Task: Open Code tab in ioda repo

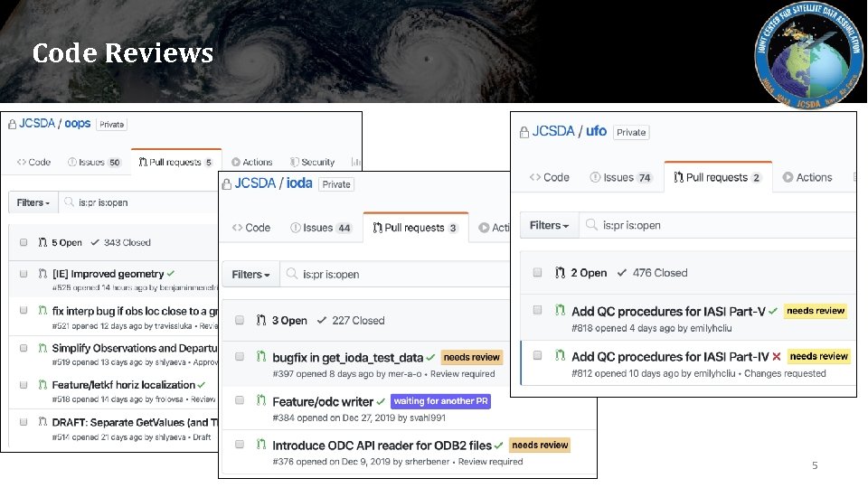Action: point(251,228)
